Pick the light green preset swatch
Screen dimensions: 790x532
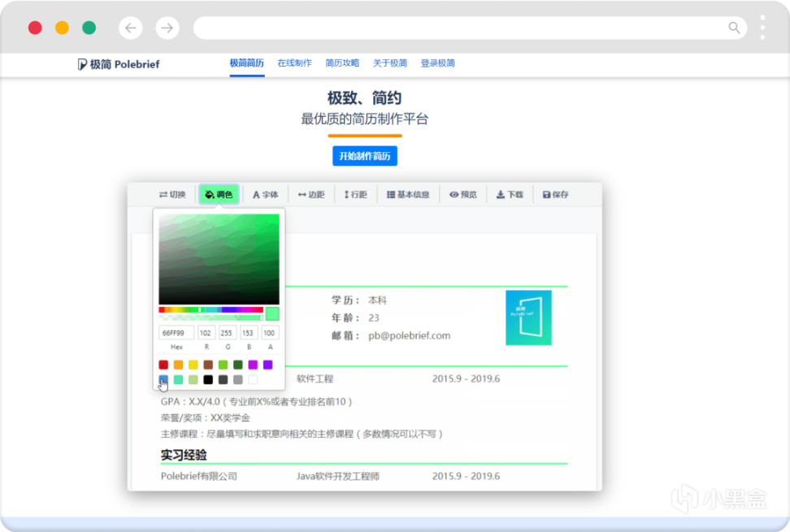(224, 365)
